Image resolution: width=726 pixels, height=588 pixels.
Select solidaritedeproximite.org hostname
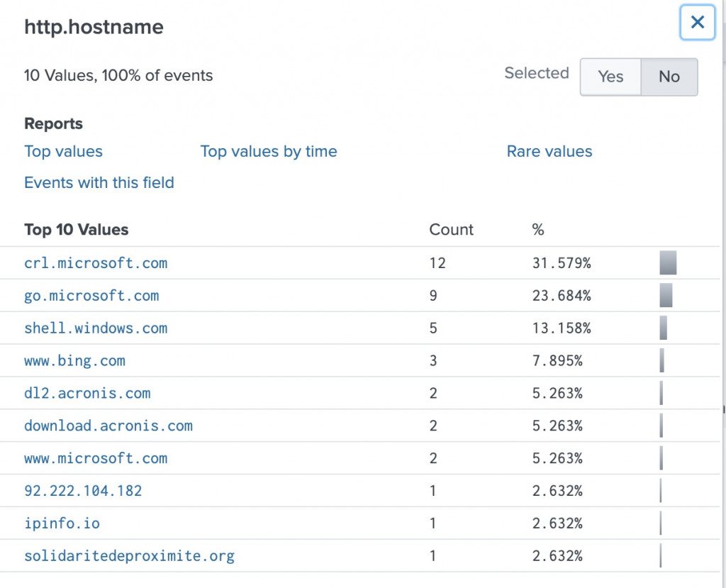(129, 556)
